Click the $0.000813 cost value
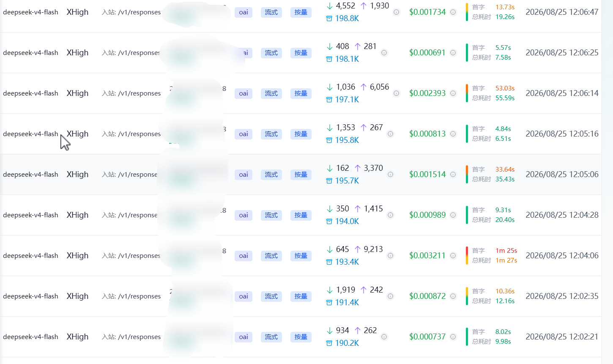The image size is (613, 364). (427, 134)
